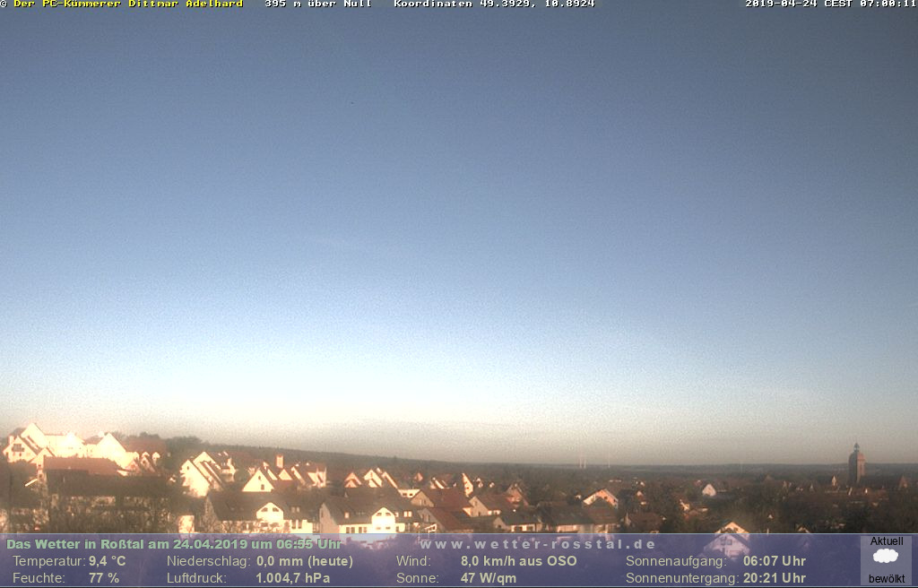918x588 pixels.
Task: Click the Aktuell label above the cloud
Action: point(886,541)
